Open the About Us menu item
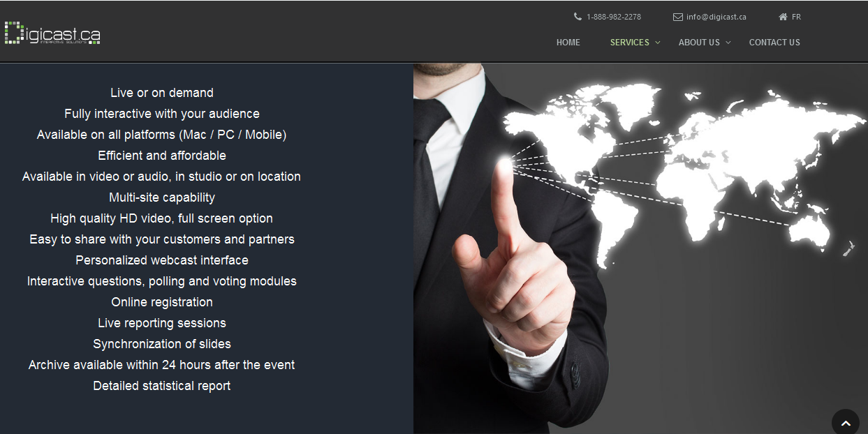 click(698, 43)
